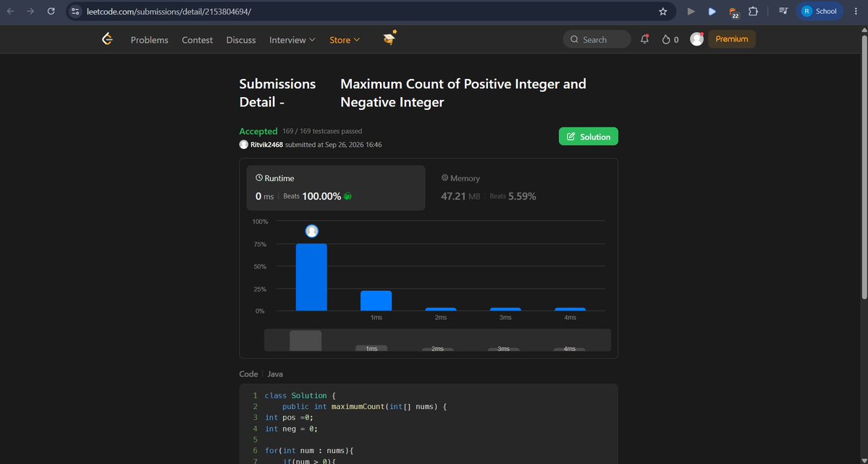The height and width of the screenshot is (464, 868).
Task: Click in the Search input field
Action: pos(597,39)
